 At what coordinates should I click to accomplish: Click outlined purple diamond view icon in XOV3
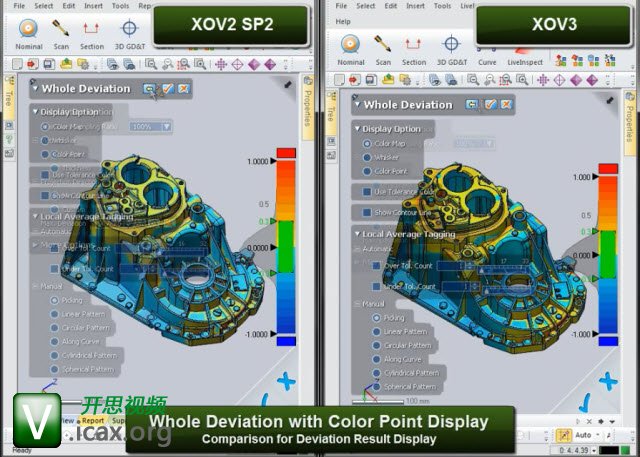pos(559,80)
